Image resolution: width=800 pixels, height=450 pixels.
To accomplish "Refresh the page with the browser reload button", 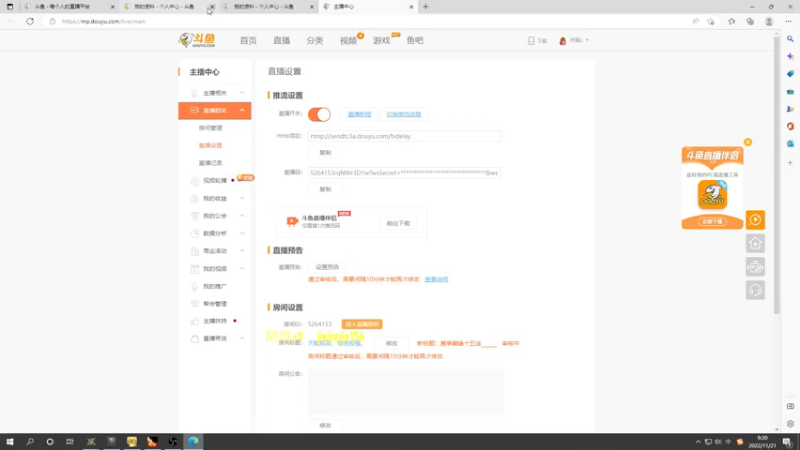I will pos(30,21).
